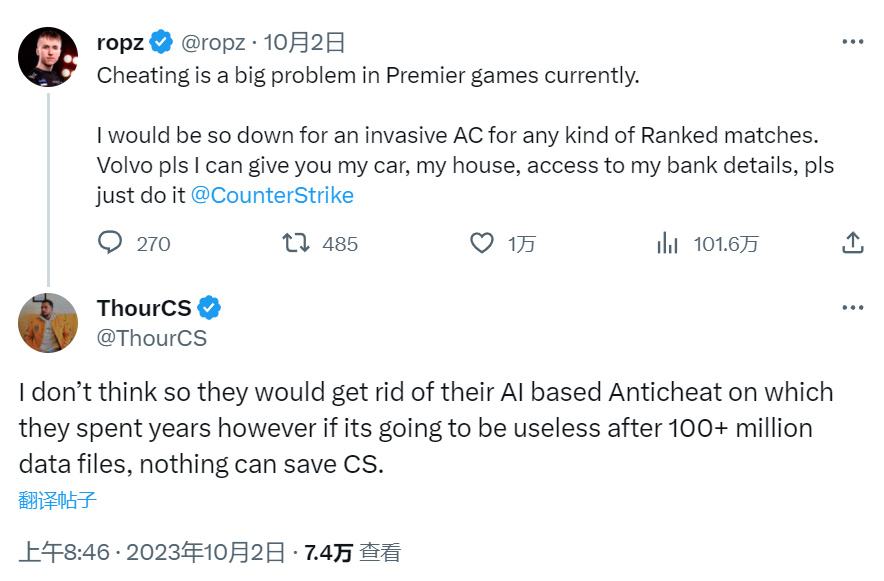Click the @ropz handle
This screenshot has height=581, width=884.
pyautogui.click(x=212, y=42)
